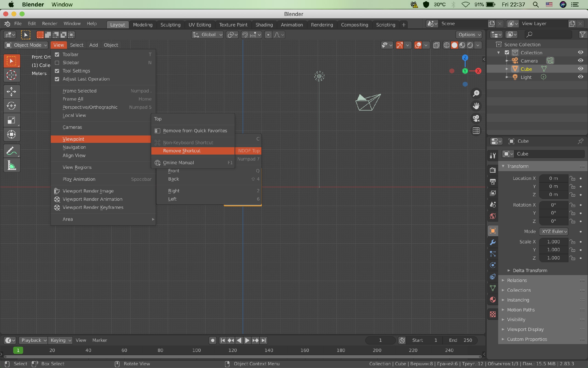The width and height of the screenshot is (588, 368).
Task: Choose Remove from Quick Favorites
Action: pos(193,131)
